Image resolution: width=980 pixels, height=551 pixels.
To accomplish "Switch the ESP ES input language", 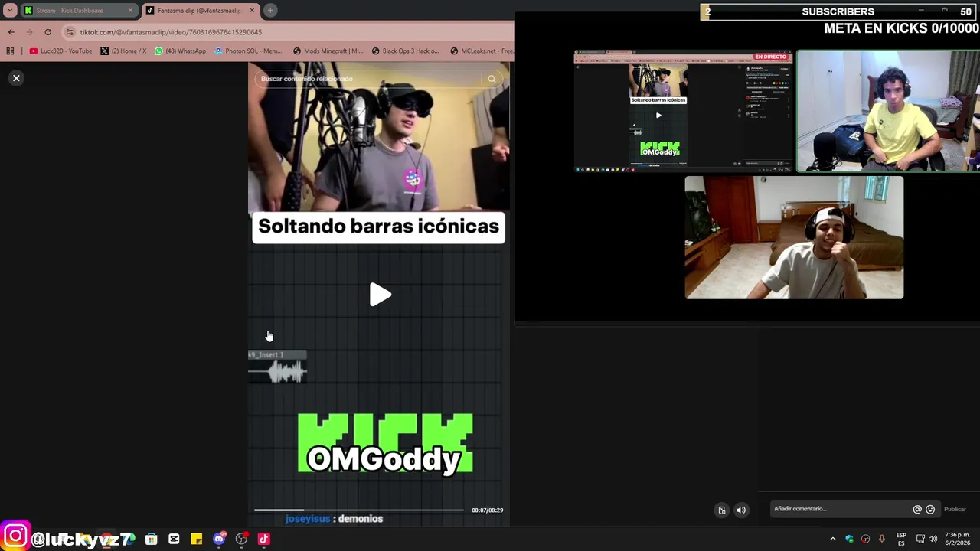I will coord(901,539).
